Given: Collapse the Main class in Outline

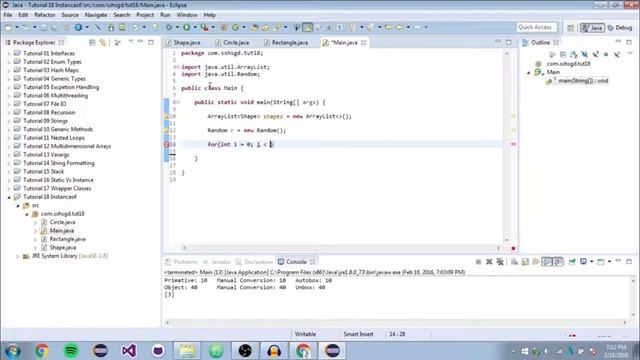Looking at the screenshot, I should 529,72.
